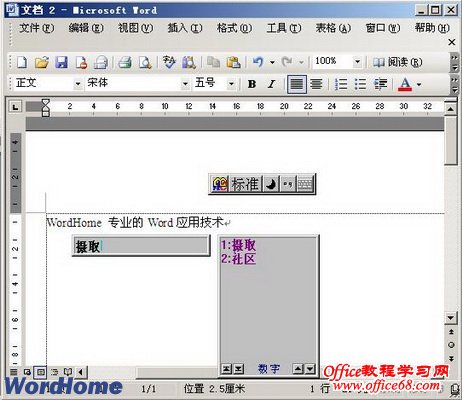Save the document with the floppy disk icon
Screen dimensions: 462x400
(x=61, y=62)
